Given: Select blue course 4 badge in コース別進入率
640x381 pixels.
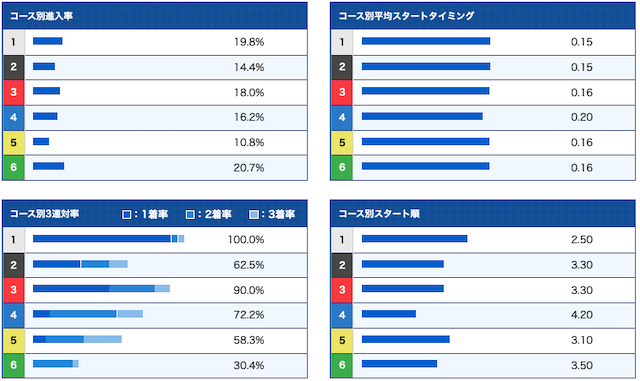Looking at the screenshot, I should pyautogui.click(x=13, y=118).
